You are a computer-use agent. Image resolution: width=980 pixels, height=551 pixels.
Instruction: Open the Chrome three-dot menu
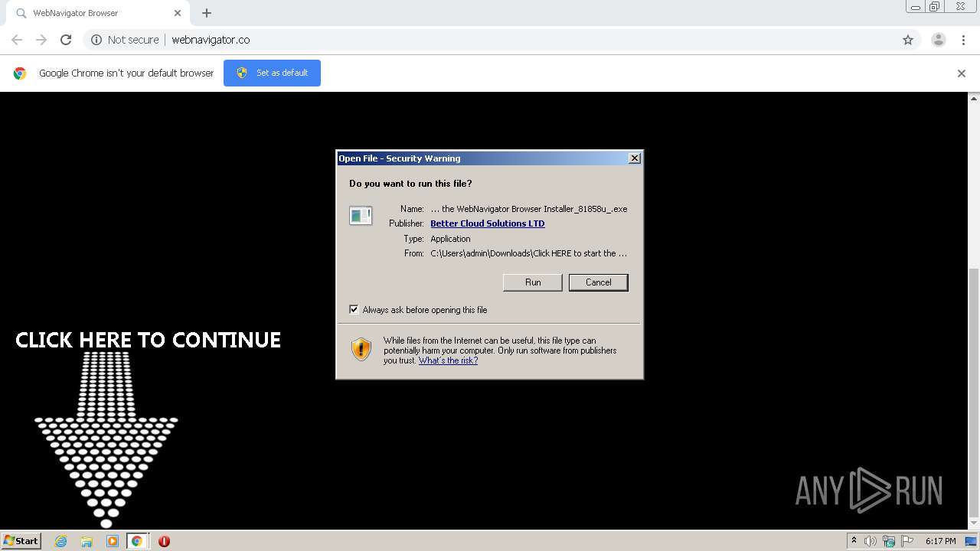(963, 40)
